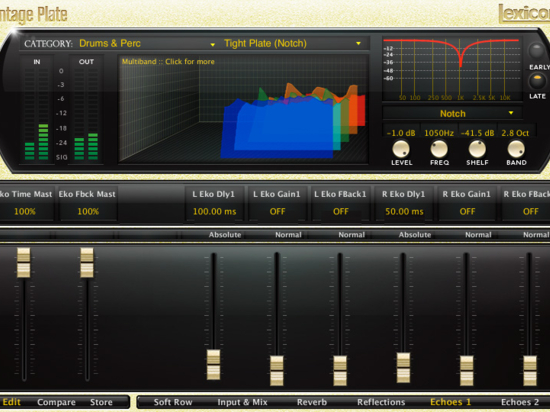Click the L Eko Gain1 slider handle
The width and height of the screenshot is (550, 412).
tap(277, 371)
